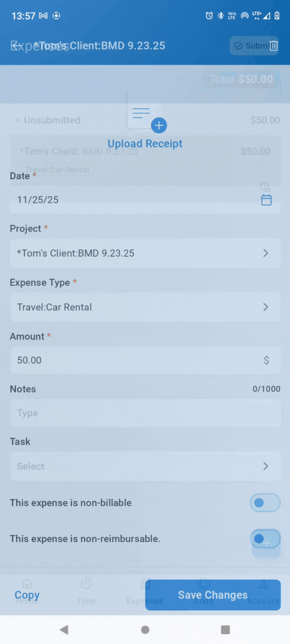
Task: Open the calendar date picker icon
Action: pos(266,200)
